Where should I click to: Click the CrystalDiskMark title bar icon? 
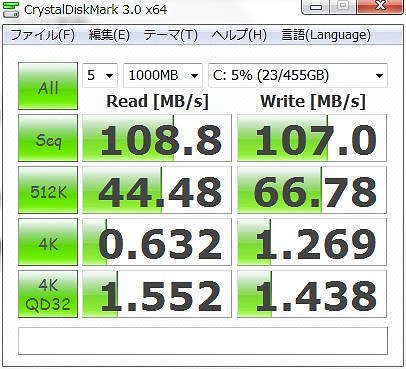[10, 9]
